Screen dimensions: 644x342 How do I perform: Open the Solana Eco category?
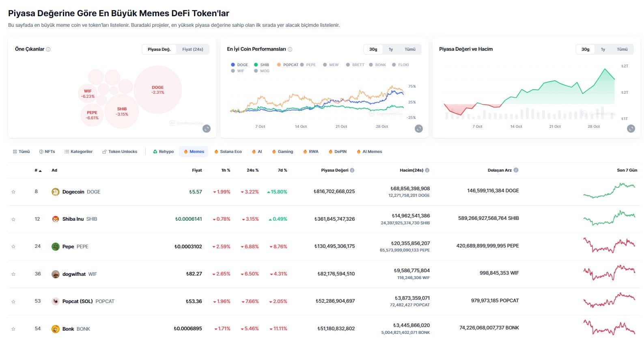click(228, 152)
